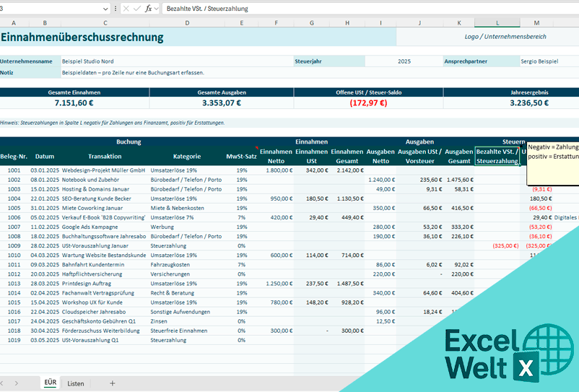This screenshot has height=392, width=579.
Task: Select the 'Bahnfahrt Kundentermin' cell
Action: click(x=105, y=265)
